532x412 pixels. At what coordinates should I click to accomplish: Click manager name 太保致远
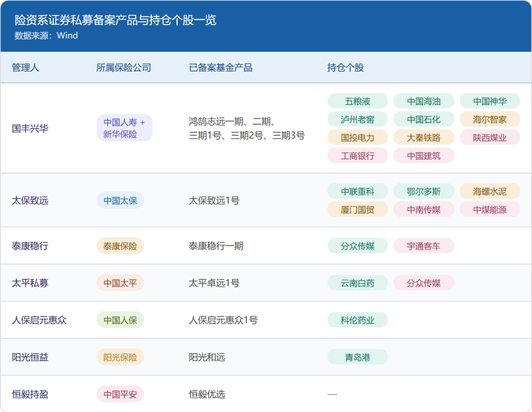click(x=30, y=200)
